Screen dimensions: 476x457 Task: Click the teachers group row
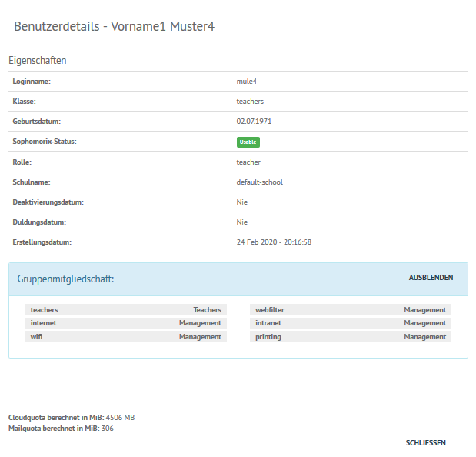[126, 310]
